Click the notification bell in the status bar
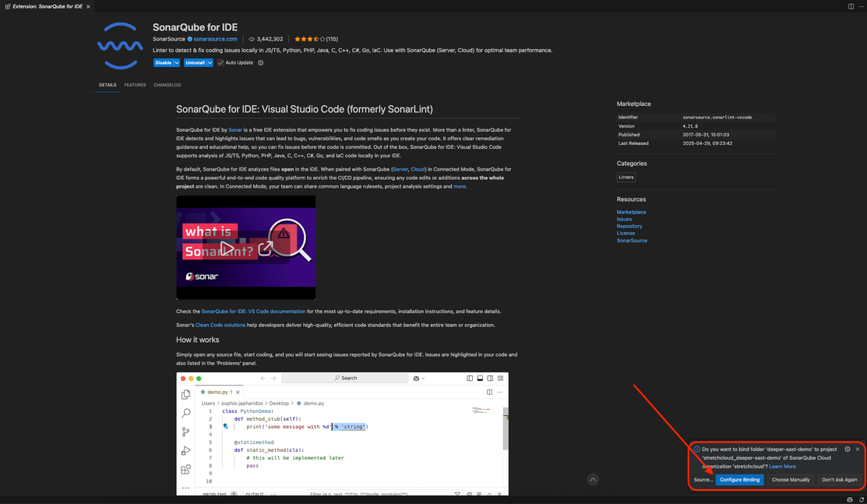Screen dimensions: 867x504 [x=861, y=499]
